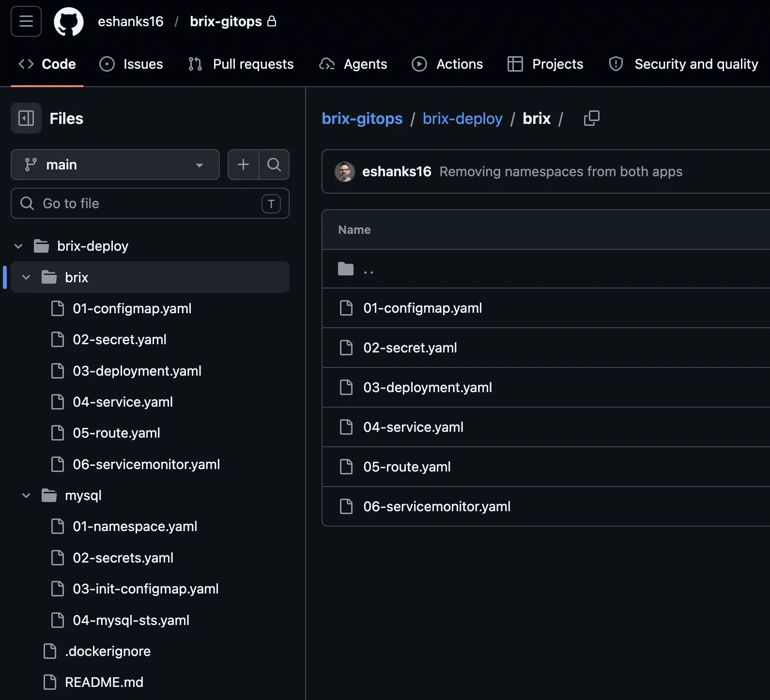Screen dimensions: 770x700
Task: Search this repository with magnifier button
Action: (x=274, y=165)
